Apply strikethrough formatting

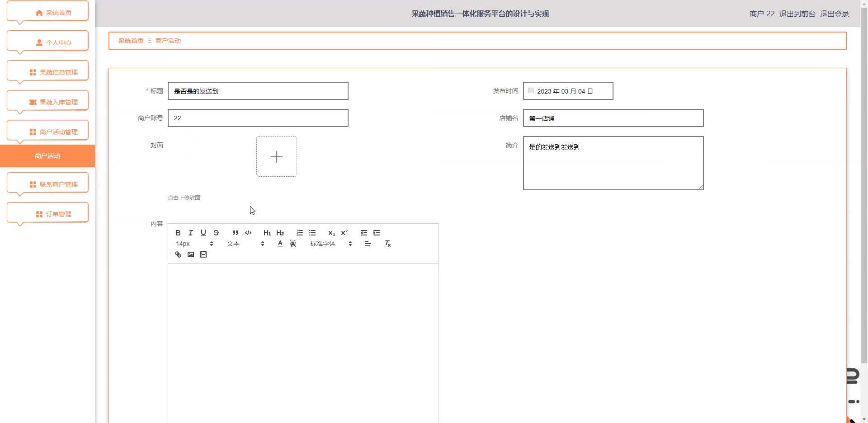(216, 233)
